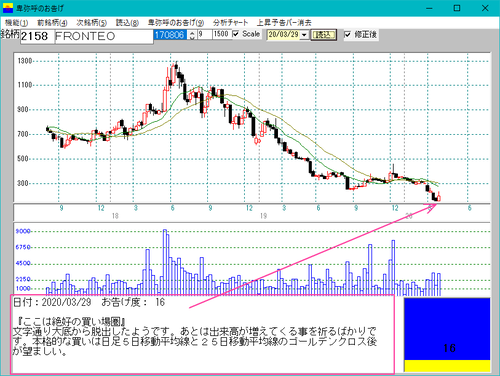The width and height of the screenshot is (500, 376).
Task: Maximize the 卑弥呼のお告げ window
Action: 457,8
